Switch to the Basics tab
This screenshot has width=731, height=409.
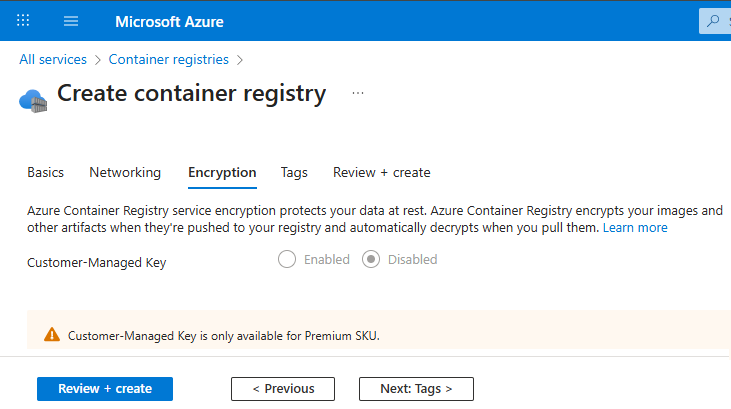tap(45, 172)
